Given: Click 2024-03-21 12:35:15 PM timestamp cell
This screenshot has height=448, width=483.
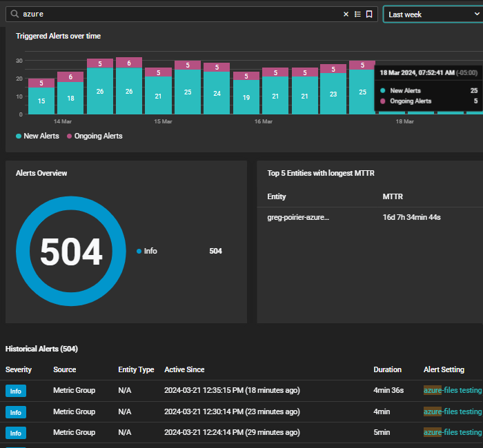Looking at the screenshot, I should click(x=232, y=390).
